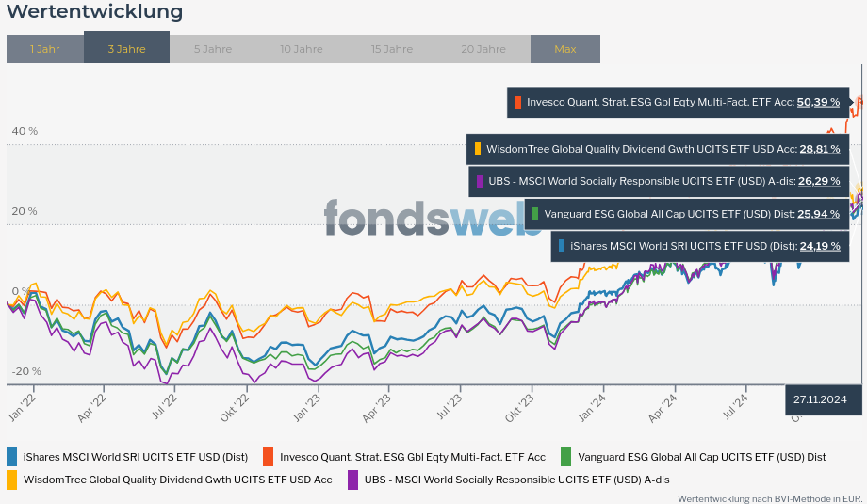Click the purple UBS legend color square
867x504 pixels.
click(x=352, y=480)
